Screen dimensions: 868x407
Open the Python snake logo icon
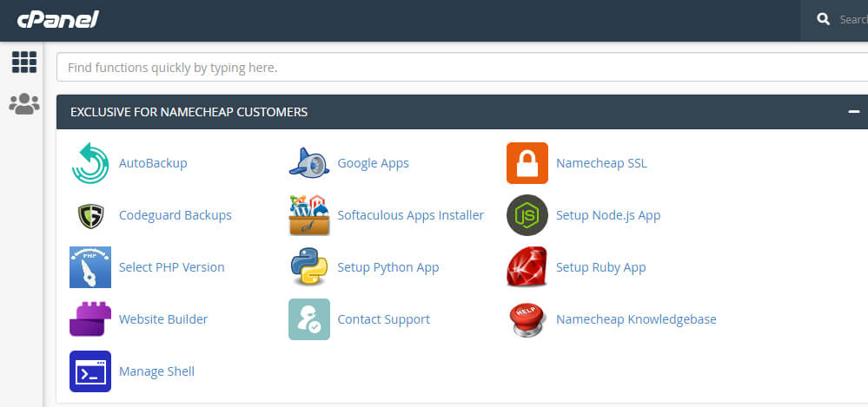pos(309,267)
